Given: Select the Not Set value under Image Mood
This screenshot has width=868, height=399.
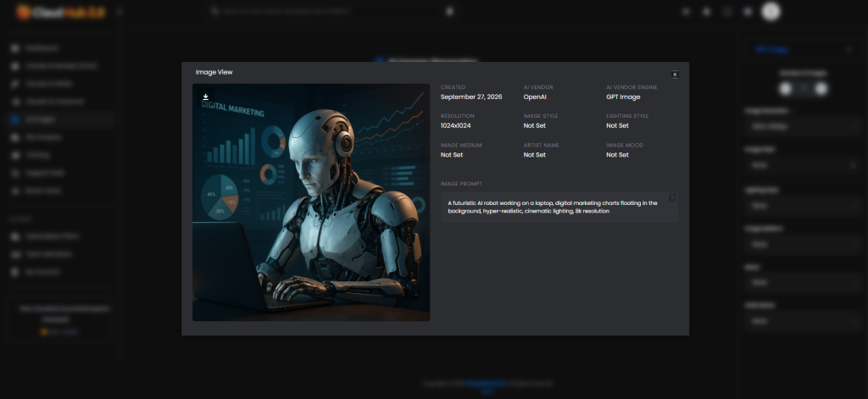Looking at the screenshot, I should tap(617, 155).
